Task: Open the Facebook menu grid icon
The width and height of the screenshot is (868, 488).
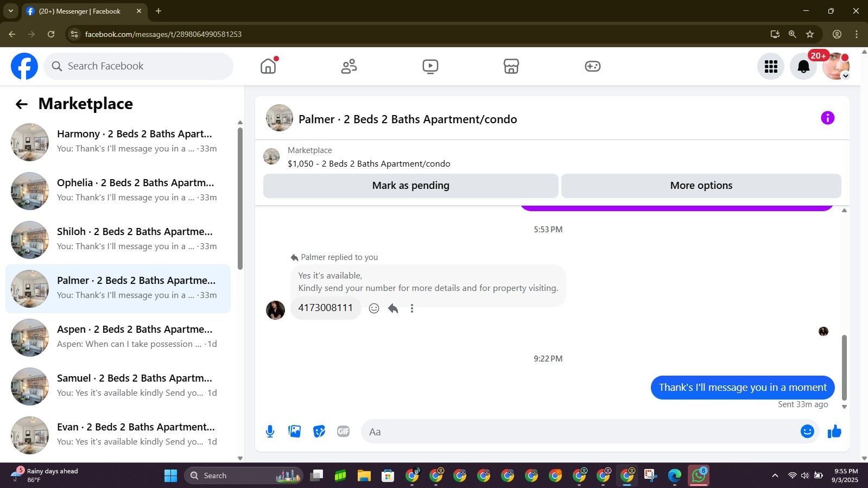Action: tap(771, 66)
